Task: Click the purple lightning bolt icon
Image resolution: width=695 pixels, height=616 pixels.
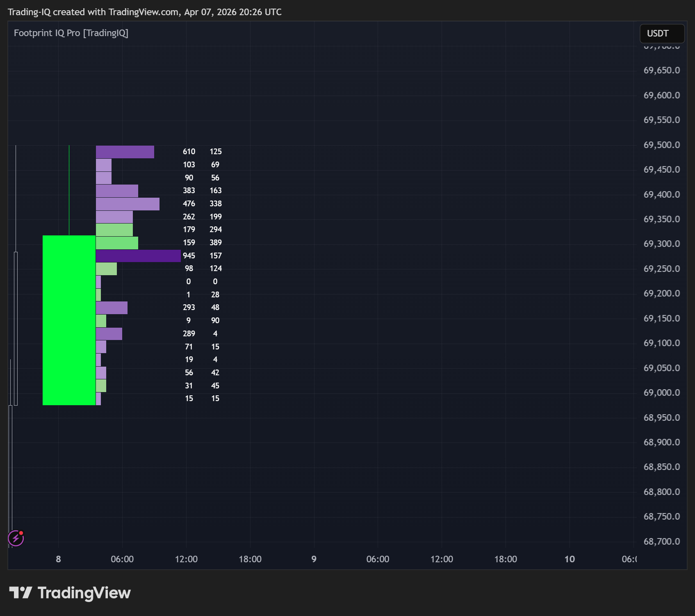Action: click(16, 538)
